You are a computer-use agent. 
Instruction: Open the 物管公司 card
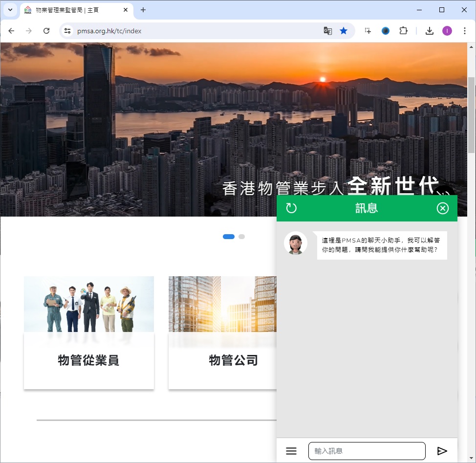click(x=222, y=332)
